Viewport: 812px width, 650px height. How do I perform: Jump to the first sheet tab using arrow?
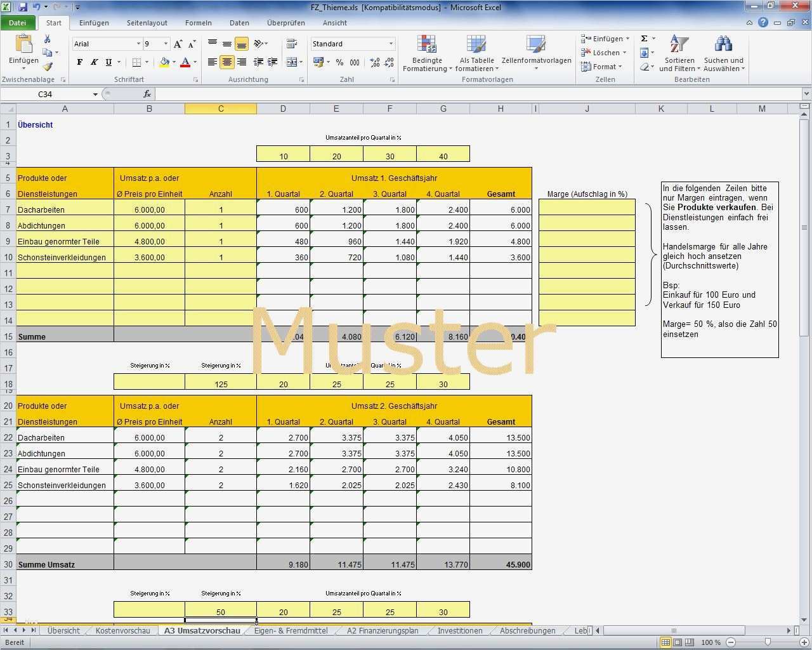6,630
